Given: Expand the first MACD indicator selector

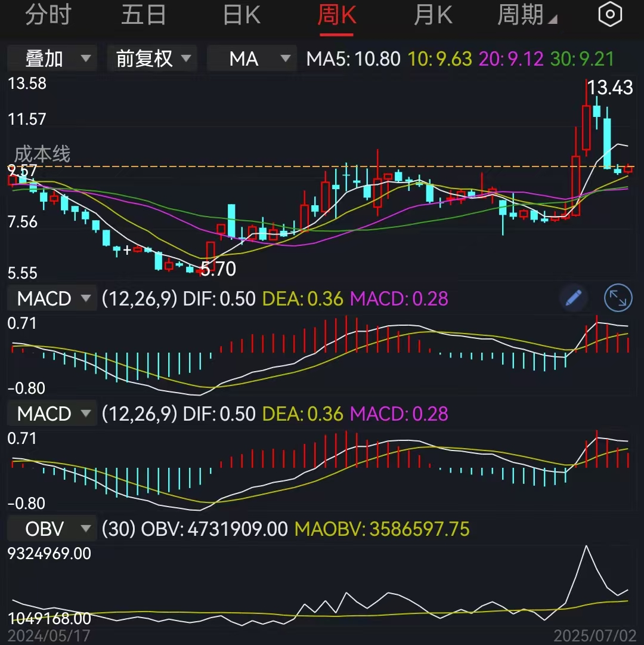Looking at the screenshot, I should point(51,298).
